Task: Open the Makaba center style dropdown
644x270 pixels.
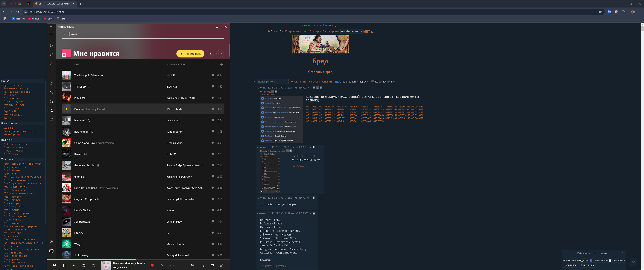Action: click(352, 31)
